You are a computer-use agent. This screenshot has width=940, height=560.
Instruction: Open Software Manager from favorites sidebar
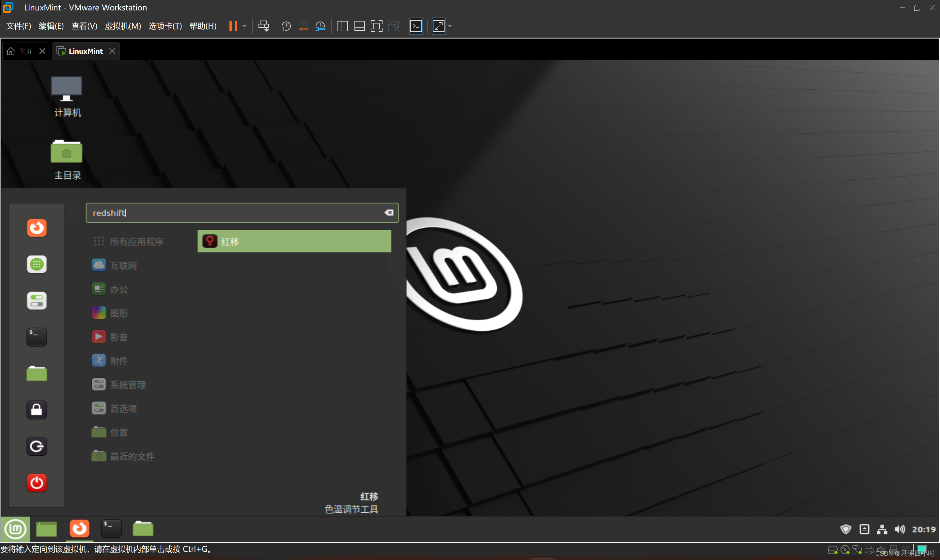coord(37,264)
